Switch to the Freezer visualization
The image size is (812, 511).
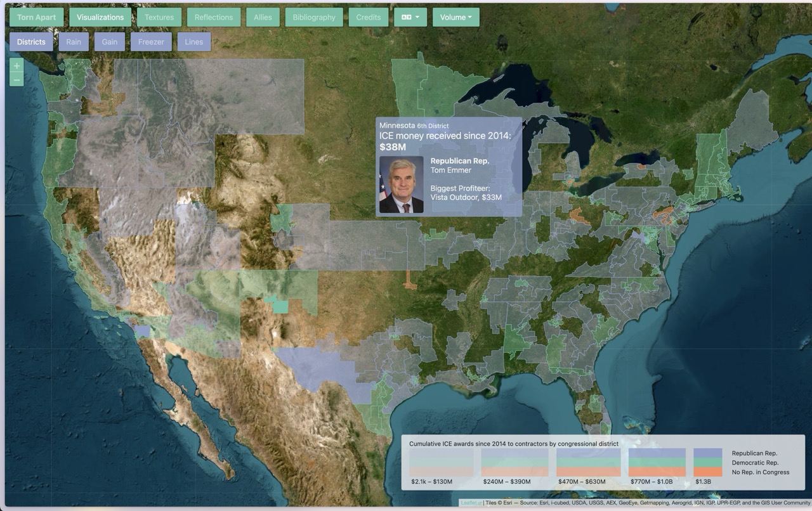151,42
